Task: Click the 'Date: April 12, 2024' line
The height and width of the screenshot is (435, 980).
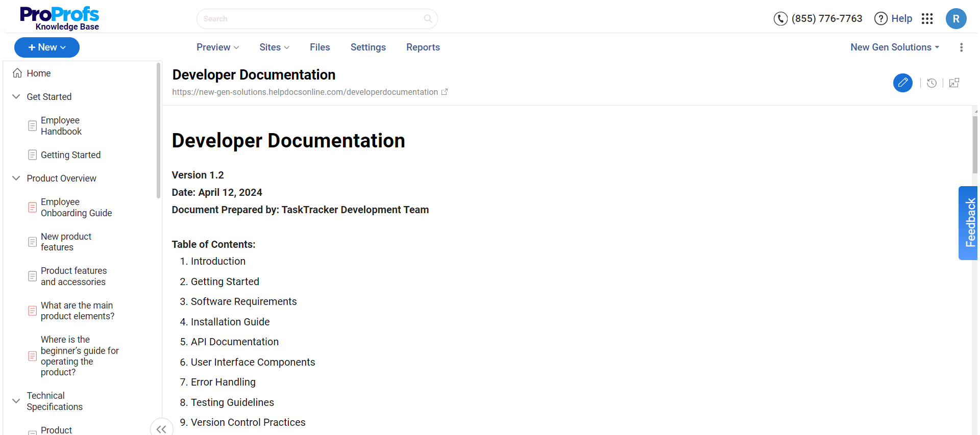Action: (217, 192)
